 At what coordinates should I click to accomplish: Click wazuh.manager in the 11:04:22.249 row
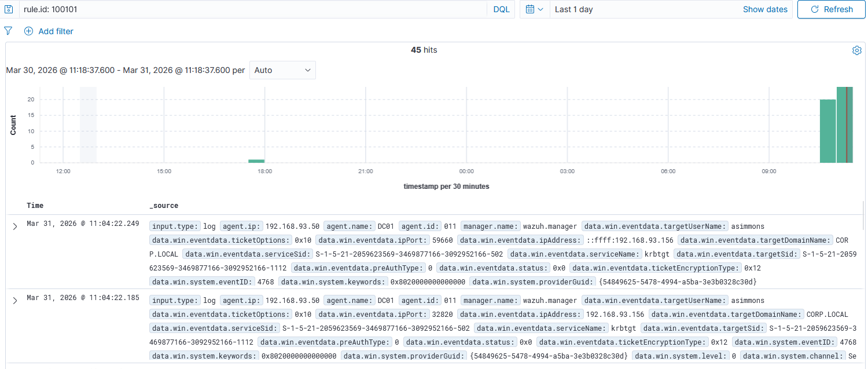pyautogui.click(x=550, y=226)
